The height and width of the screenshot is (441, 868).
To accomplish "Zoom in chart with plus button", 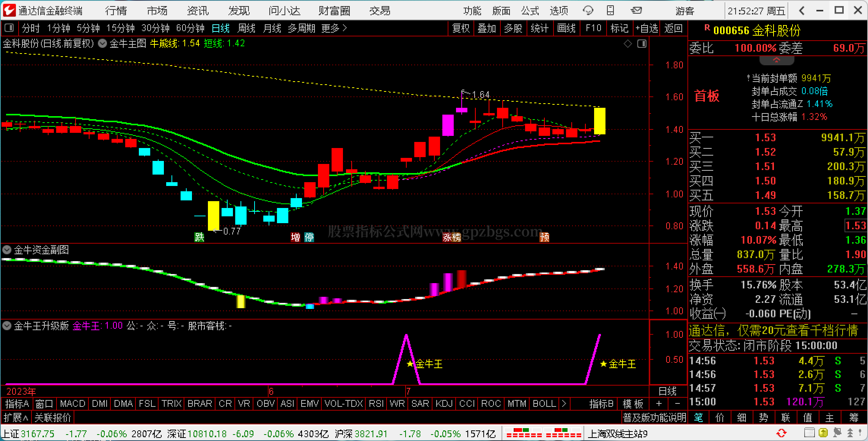I will click(659, 403).
